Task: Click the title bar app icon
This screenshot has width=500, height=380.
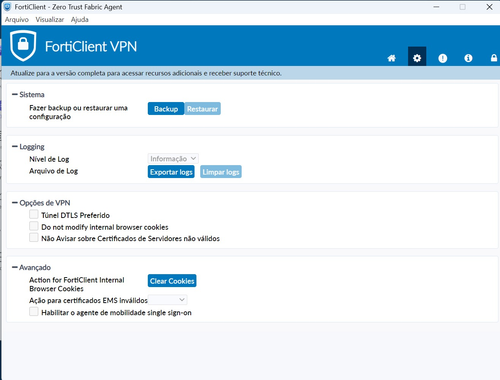Action: pyautogui.click(x=7, y=7)
